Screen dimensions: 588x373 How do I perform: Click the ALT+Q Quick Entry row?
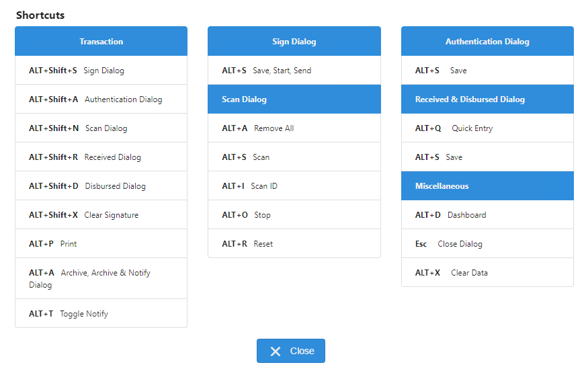tap(487, 128)
